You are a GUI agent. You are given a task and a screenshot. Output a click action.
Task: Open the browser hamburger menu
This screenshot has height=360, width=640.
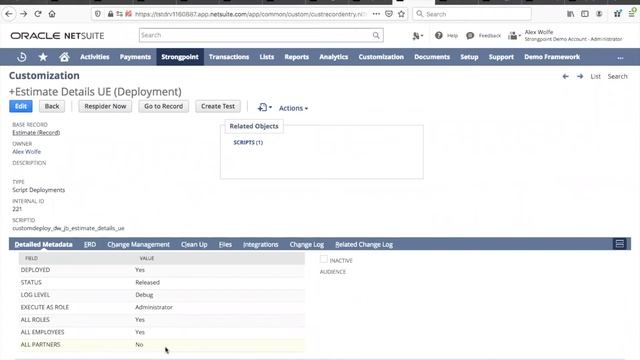pyautogui.click(x=632, y=14)
